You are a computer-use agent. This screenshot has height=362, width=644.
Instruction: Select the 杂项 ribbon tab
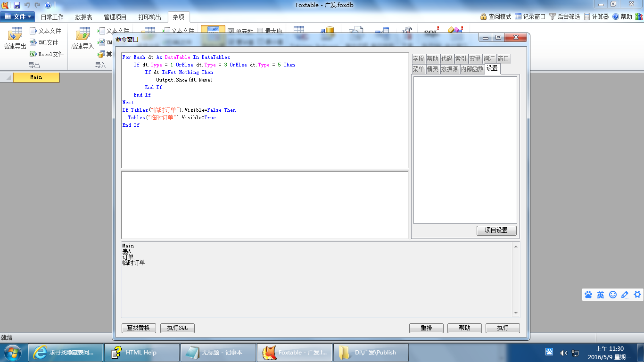[179, 17]
